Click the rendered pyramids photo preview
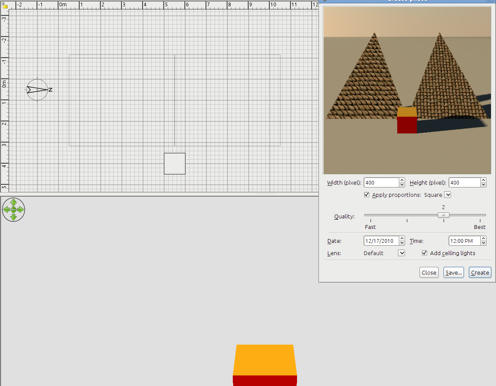 pyautogui.click(x=407, y=90)
